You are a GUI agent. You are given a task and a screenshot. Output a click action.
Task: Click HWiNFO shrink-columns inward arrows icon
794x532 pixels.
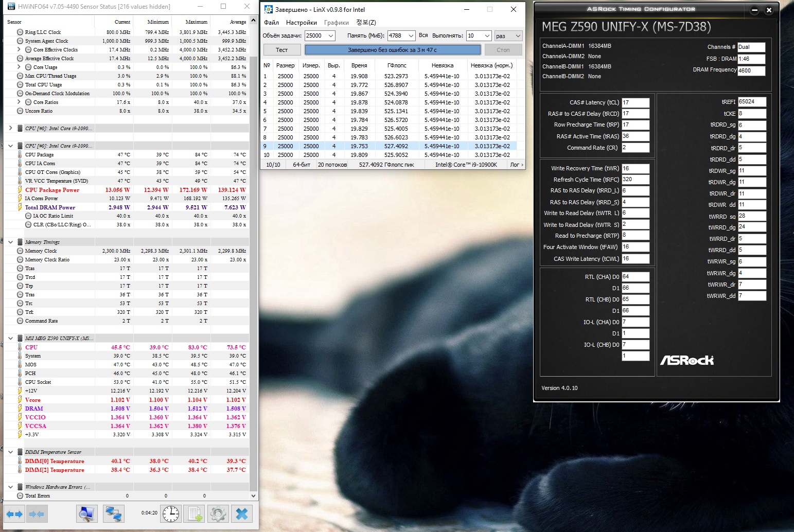point(37,513)
